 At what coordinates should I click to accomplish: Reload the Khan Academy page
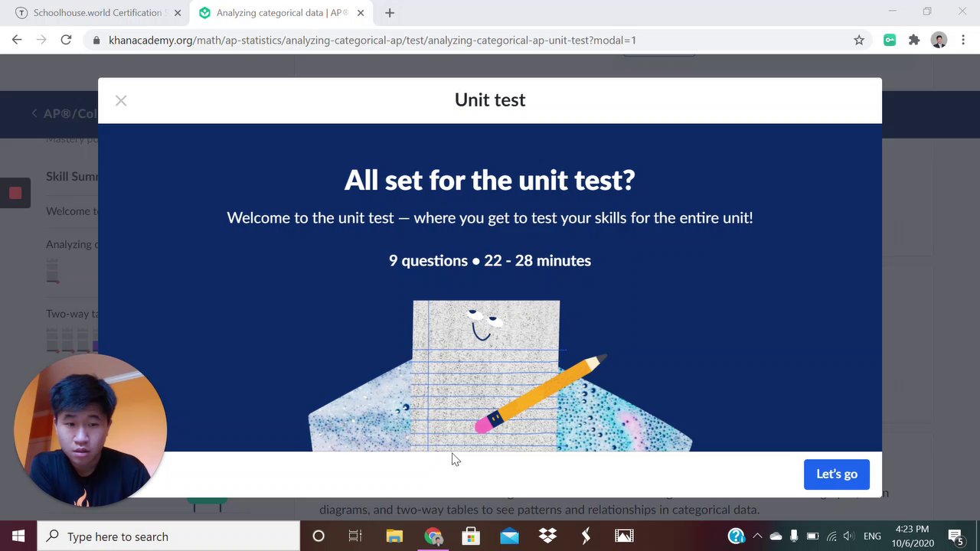click(66, 40)
